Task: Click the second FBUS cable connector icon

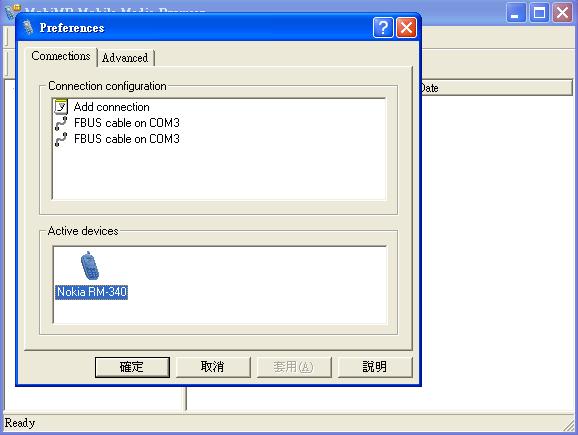Action: (x=61, y=139)
